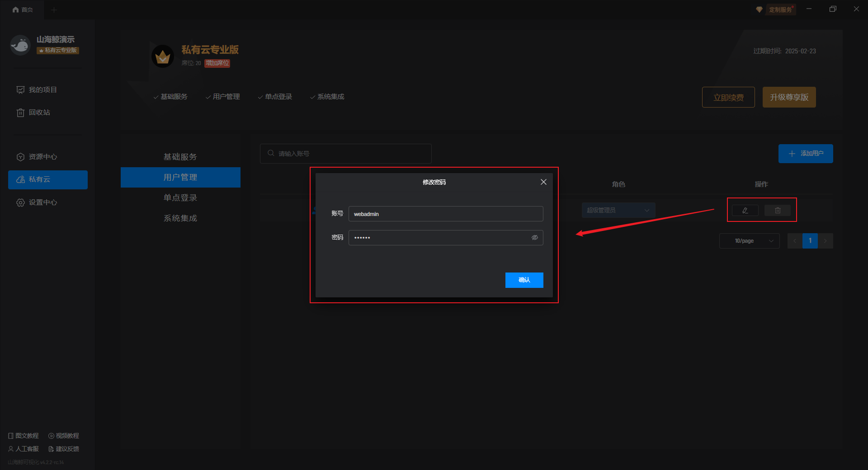This screenshot has width=868, height=470.
Task: Click the 修改密码 dialog title
Action: point(434,182)
